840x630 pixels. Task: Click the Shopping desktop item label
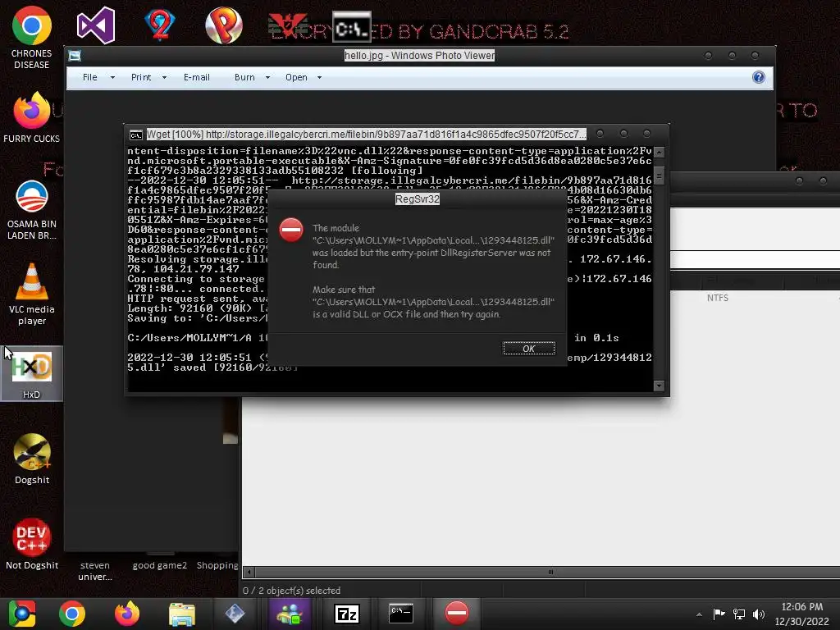point(217,565)
